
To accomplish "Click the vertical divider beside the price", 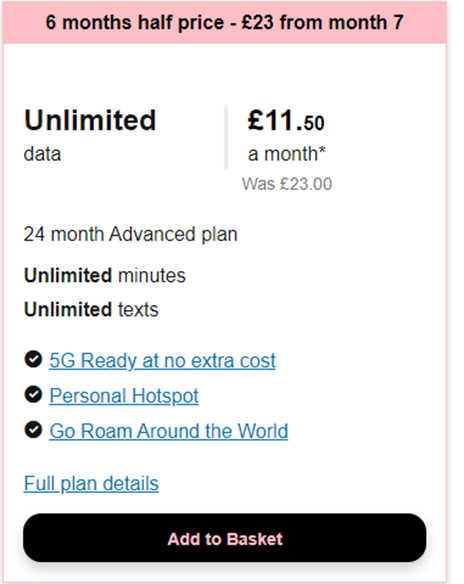I will point(226,137).
